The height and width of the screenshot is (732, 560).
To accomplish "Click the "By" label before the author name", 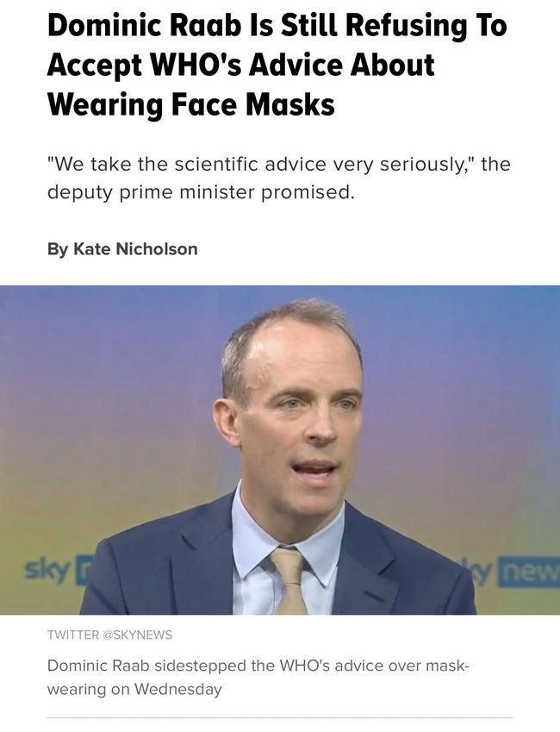I will [58, 249].
